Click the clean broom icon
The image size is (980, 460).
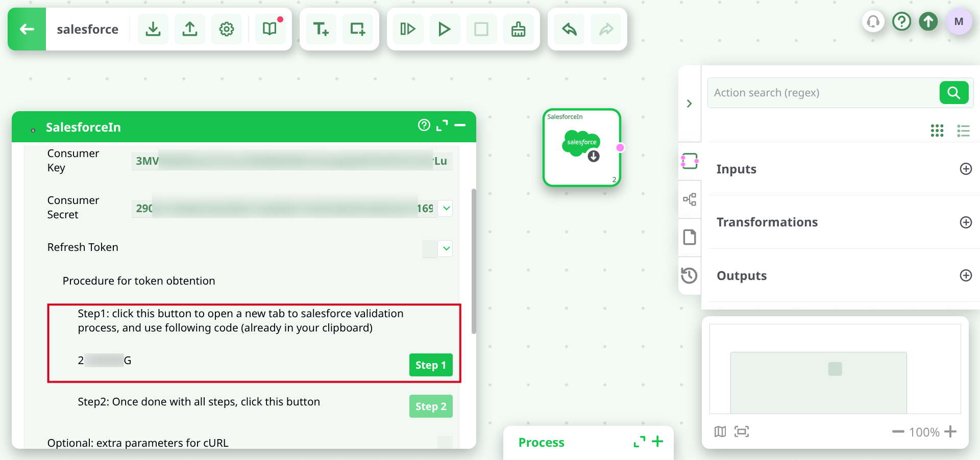coord(518,29)
